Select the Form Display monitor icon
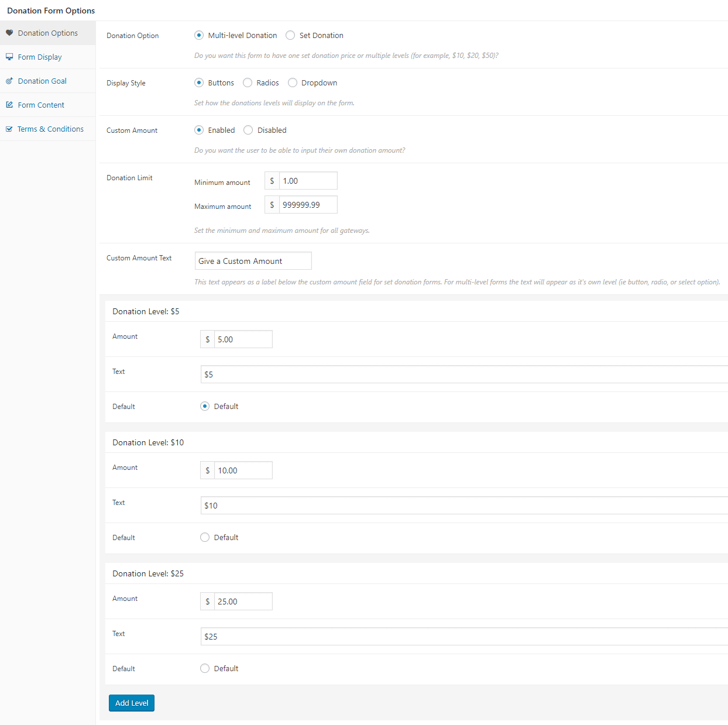This screenshot has height=725, width=728. 9,57
